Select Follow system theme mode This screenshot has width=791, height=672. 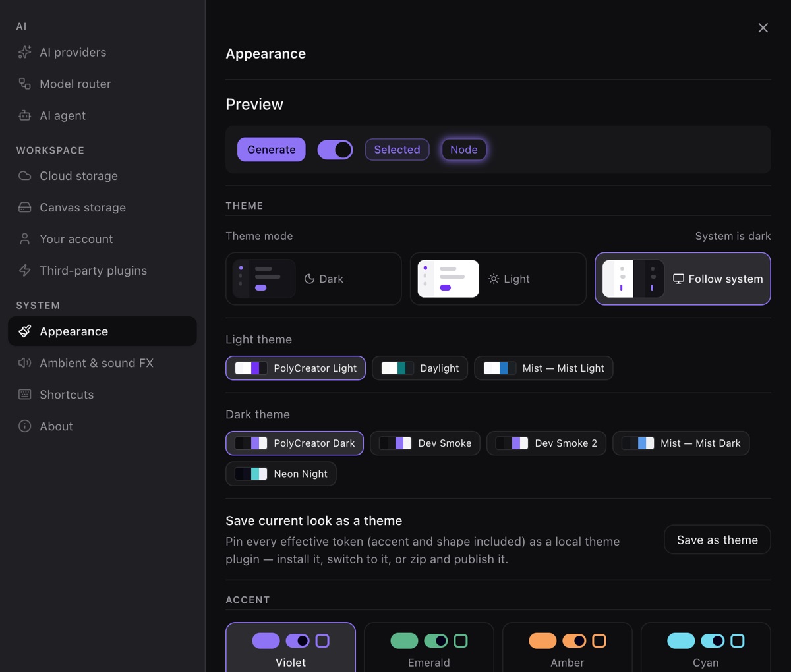click(x=683, y=279)
